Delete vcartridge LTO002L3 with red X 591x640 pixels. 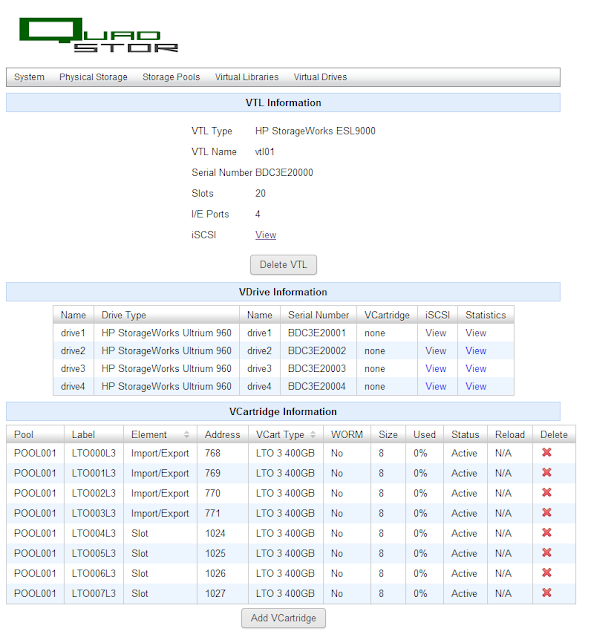pyautogui.click(x=547, y=492)
